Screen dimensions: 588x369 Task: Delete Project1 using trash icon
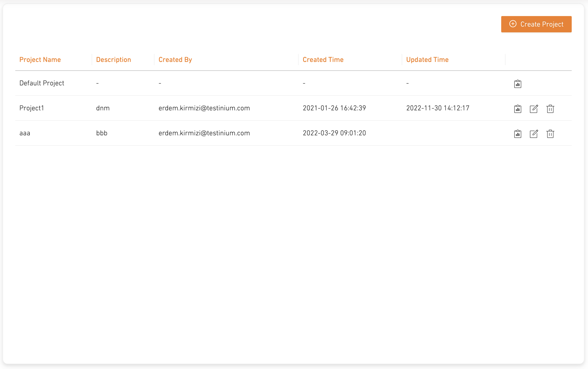pyautogui.click(x=550, y=109)
